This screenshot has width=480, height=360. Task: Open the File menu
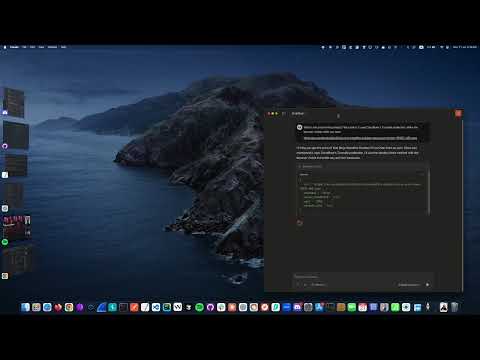24,47
